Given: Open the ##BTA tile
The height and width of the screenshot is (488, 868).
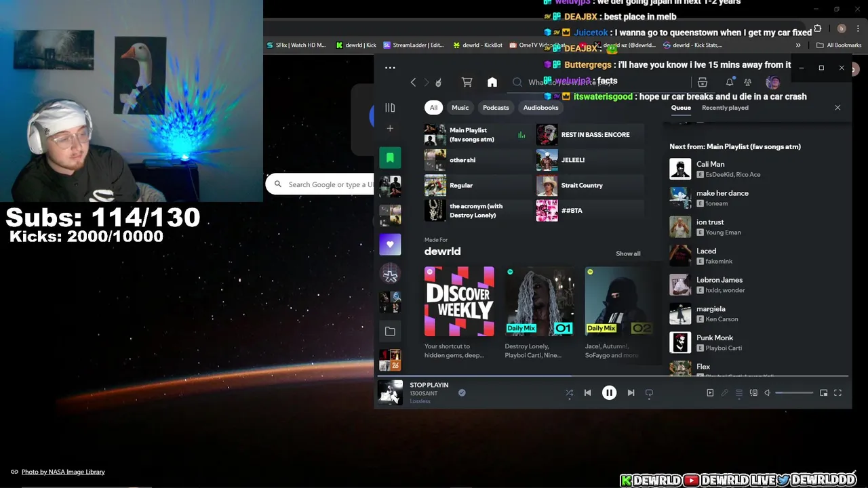Looking at the screenshot, I should 590,210.
